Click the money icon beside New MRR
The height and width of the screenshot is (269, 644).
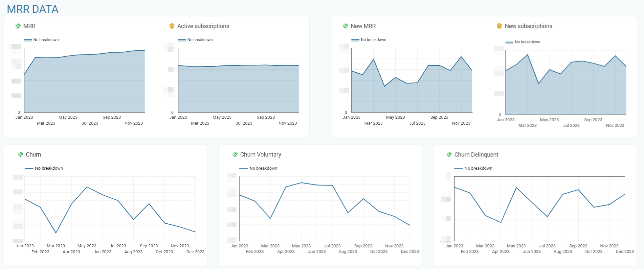coord(345,26)
